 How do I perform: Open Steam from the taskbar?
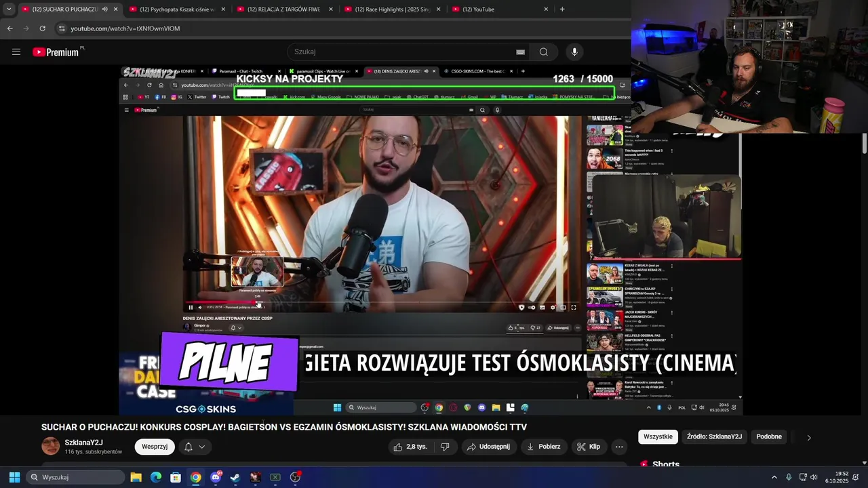click(235, 477)
